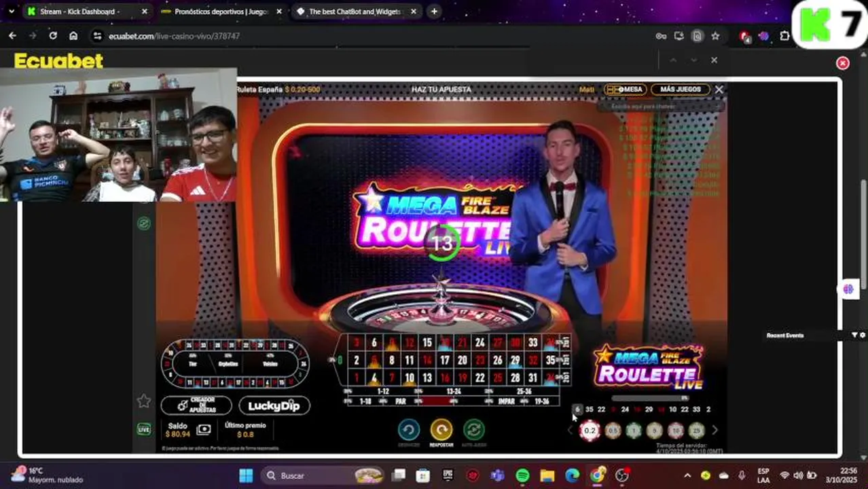The height and width of the screenshot is (489, 868).
Task: Reload the page
Action: [53, 36]
